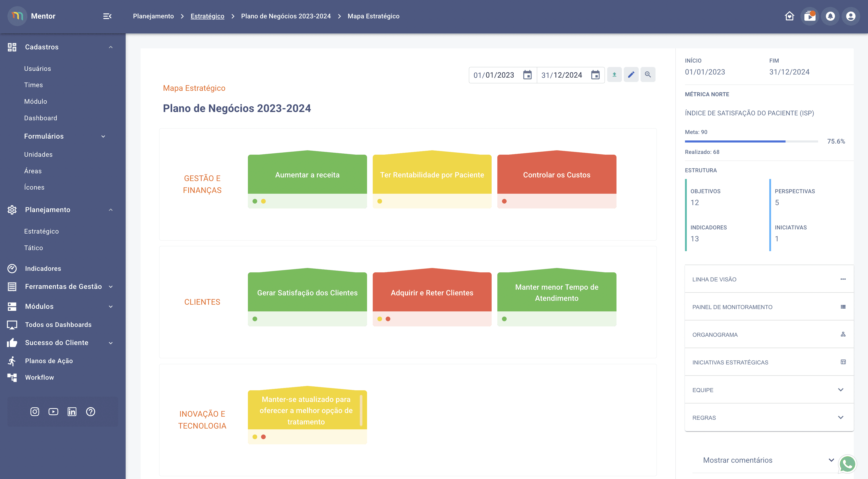This screenshot has width=868, height=479.
Task: Open the start date calendar picker
Action: (527, 75)
